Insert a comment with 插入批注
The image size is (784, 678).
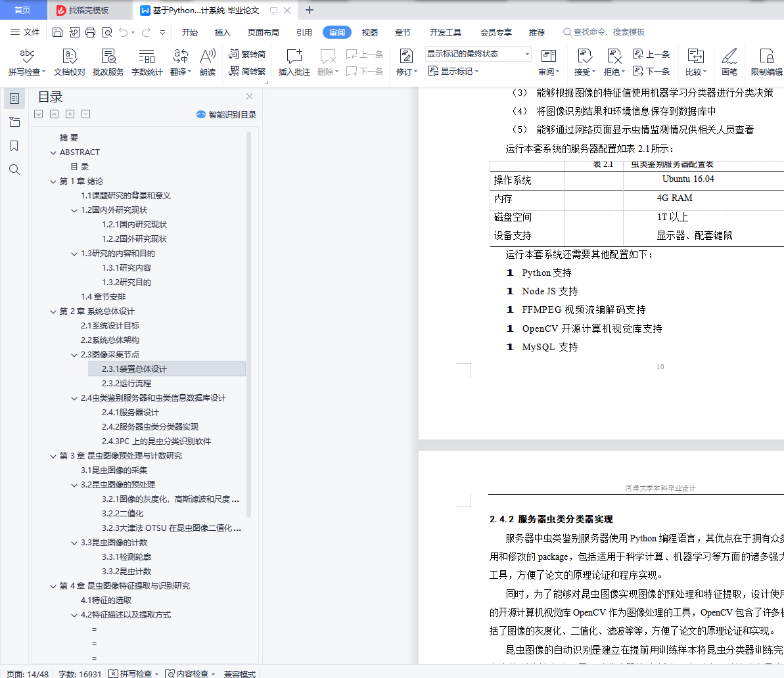(294, 62)
